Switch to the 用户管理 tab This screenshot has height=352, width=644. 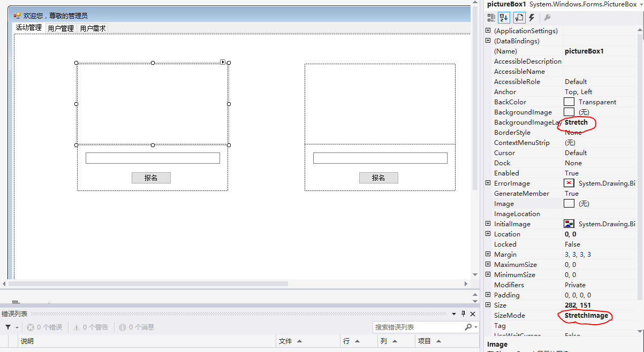coord(60,28)
